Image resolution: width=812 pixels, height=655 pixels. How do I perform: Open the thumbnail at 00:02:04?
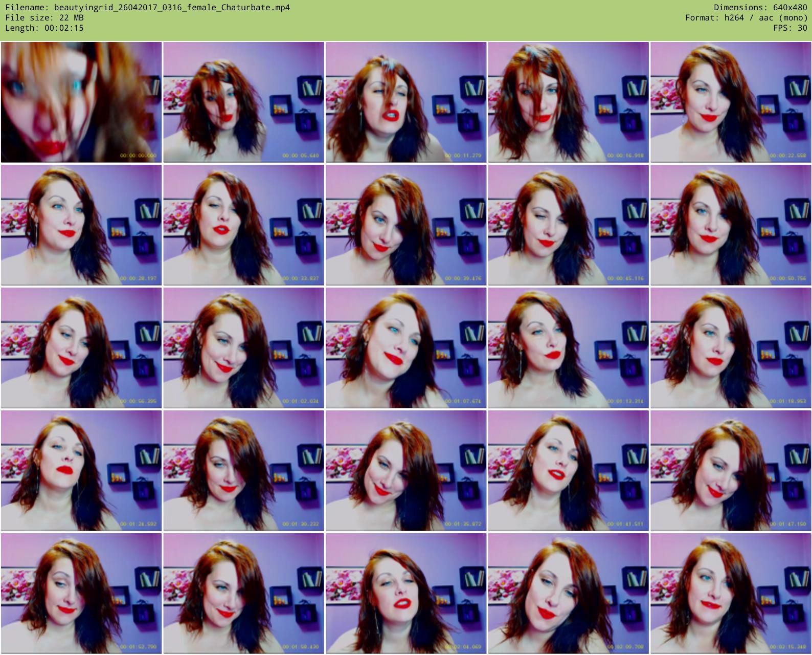406,594
